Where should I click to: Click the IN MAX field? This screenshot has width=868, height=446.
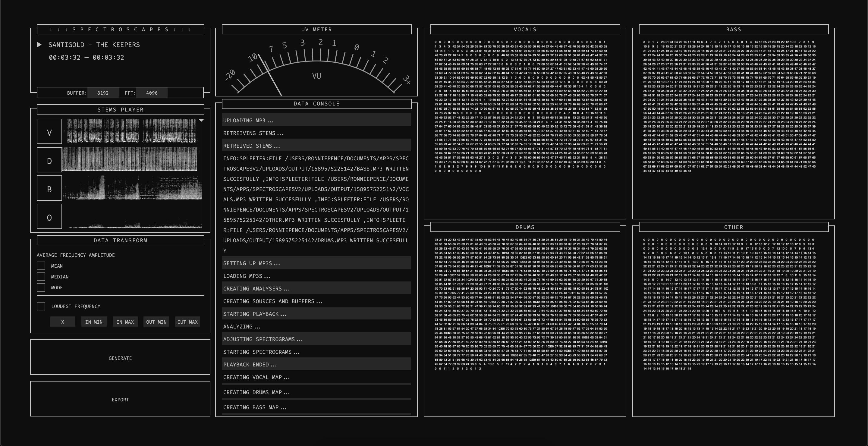coord(125,322)
